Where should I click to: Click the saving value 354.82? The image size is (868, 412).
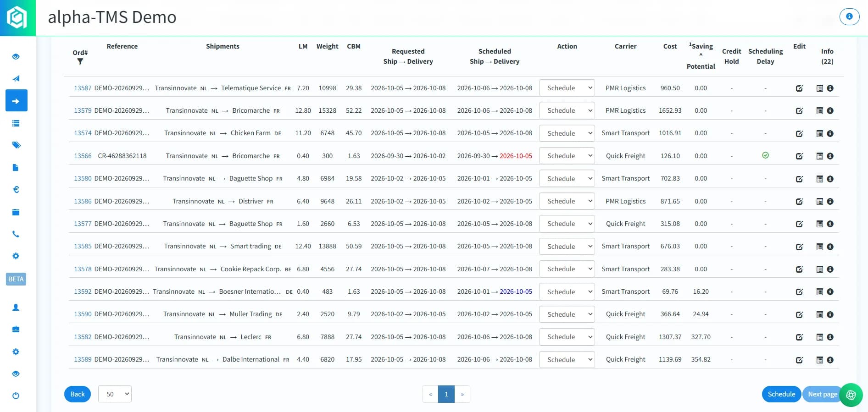click(x=701, y=359)
